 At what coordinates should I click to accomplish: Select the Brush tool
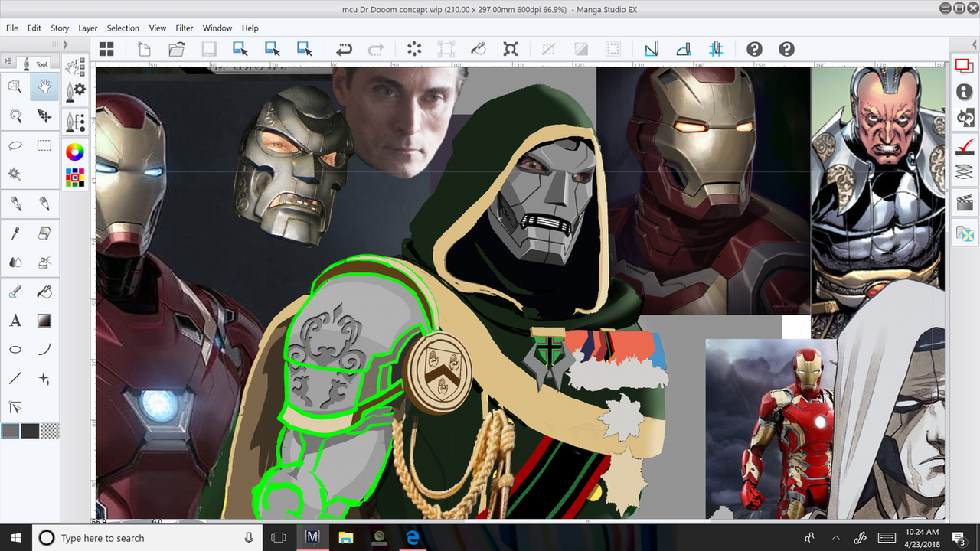point(15,233)
